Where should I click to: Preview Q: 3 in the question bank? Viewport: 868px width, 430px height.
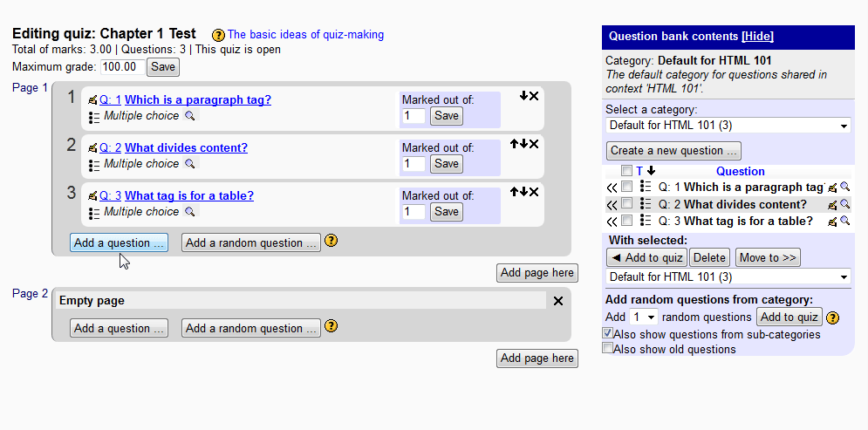844,221
